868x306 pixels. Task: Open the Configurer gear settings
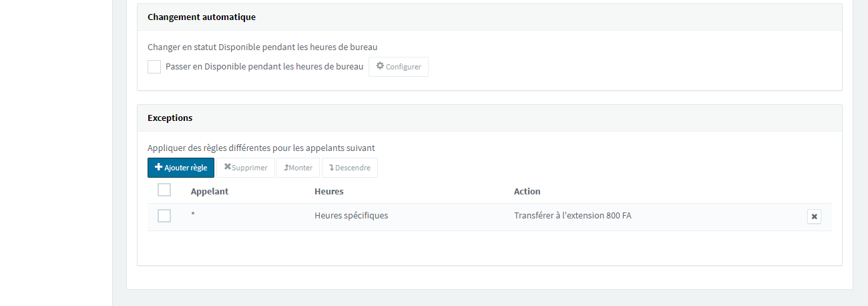coord(399,67)
